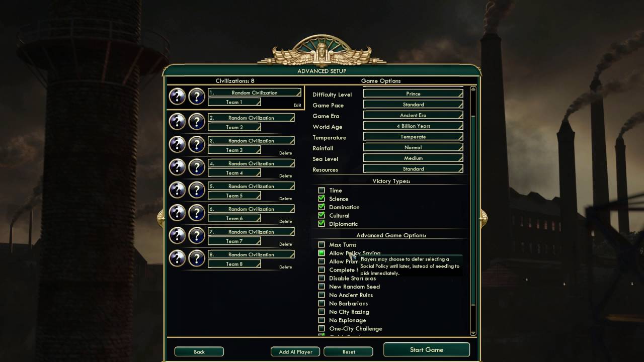Open the Difficulty Level dropdown
This screenshot has height=362, width=644.
[x=413, y=94]
